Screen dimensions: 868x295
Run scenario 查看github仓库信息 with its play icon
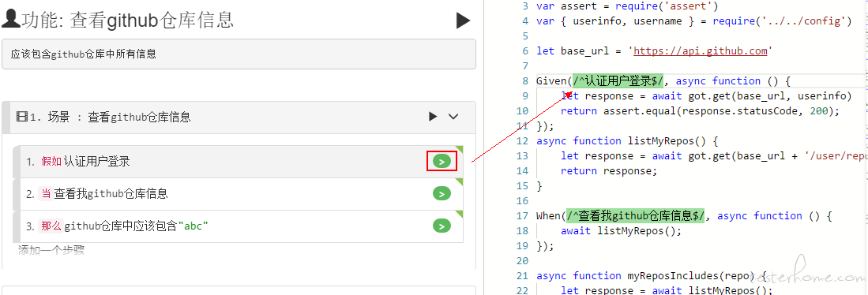[433, 117]
